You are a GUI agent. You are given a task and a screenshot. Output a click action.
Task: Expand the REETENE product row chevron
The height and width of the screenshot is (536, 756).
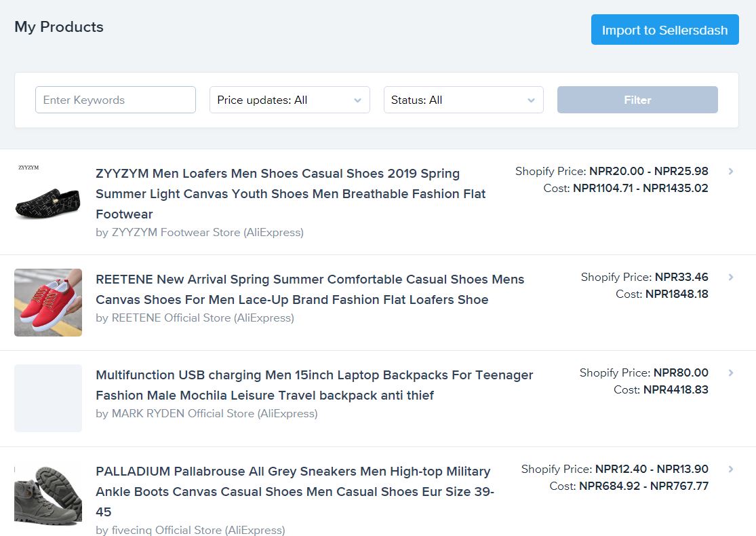[x=731, y=277]
